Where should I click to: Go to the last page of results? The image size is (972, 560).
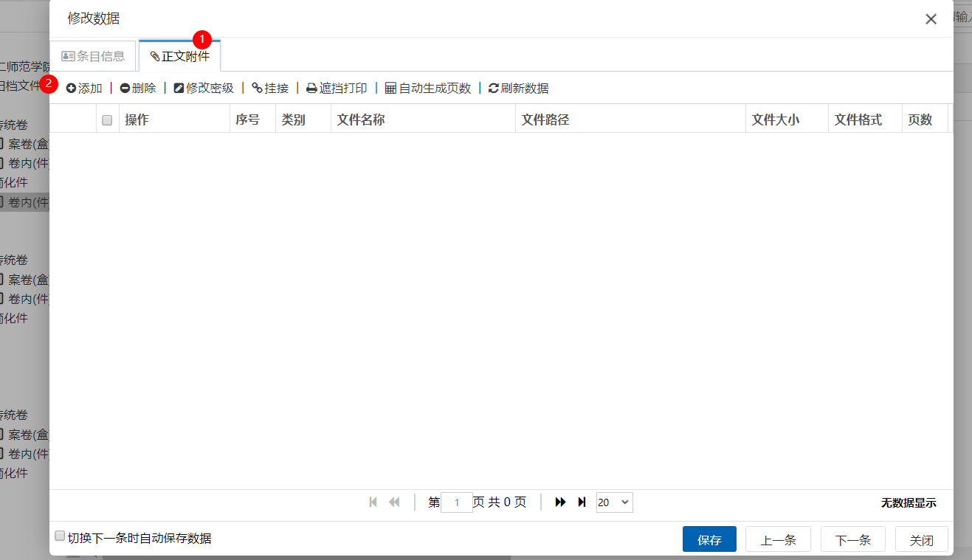click(582, 502)
